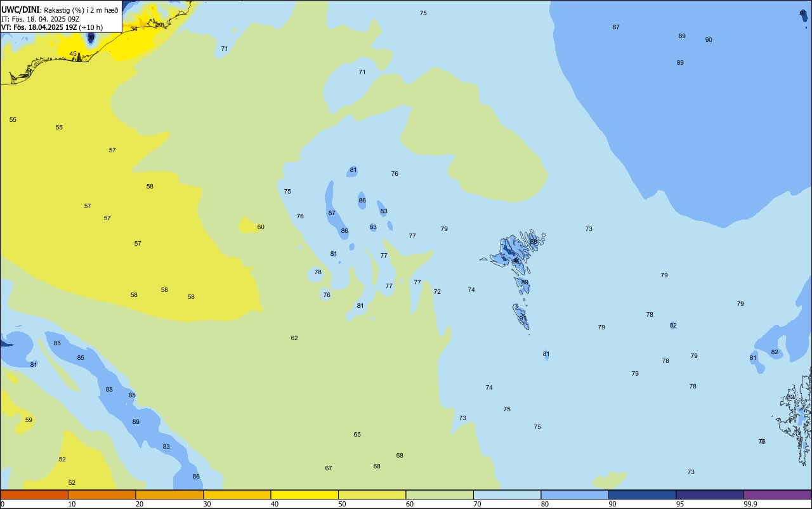The image size is (812, 509).
Task: Click the '95' tick label on the legend
Action: (680, 504)
